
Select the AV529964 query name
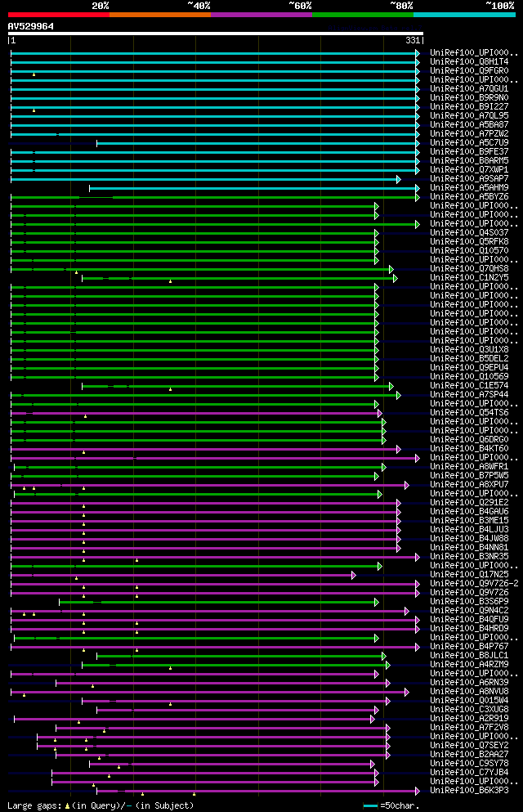(x=30, y=26)
